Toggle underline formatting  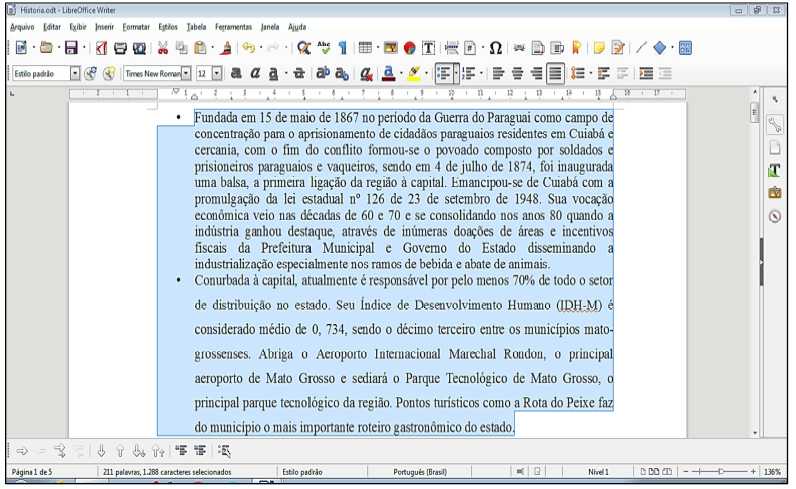pos(273,74)
